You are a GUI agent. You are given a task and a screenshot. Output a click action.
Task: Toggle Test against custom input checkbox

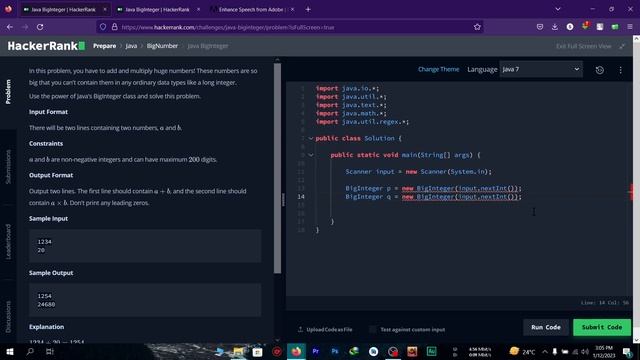pos(373,329)
